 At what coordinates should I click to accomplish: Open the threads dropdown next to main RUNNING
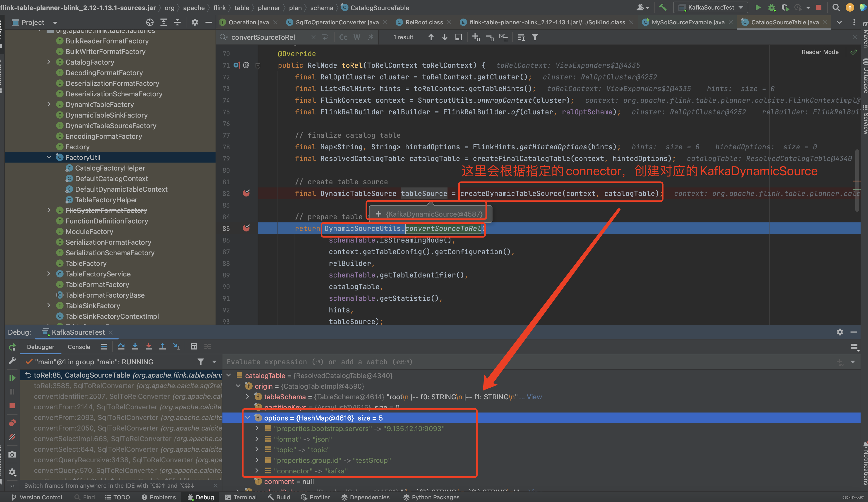point(214,361)
